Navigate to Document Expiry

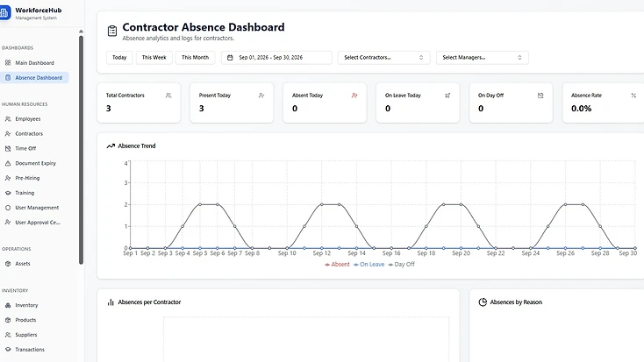tap(34, 163)
